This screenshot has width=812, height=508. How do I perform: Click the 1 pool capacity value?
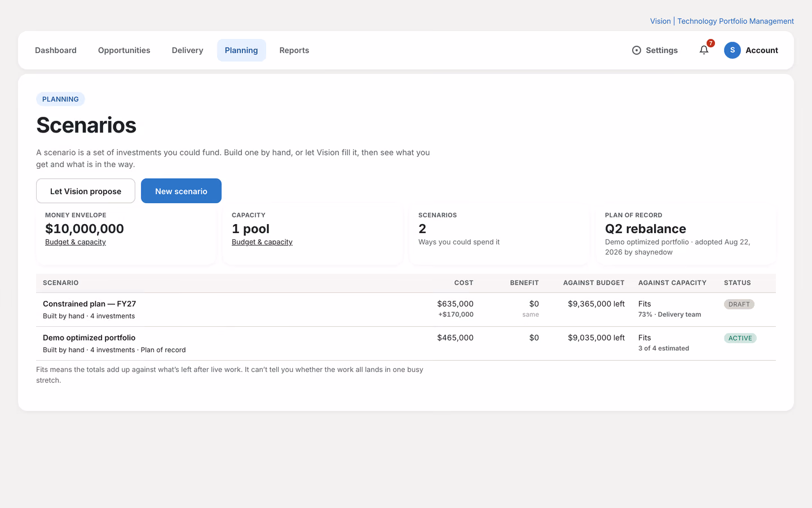[250, 229]
